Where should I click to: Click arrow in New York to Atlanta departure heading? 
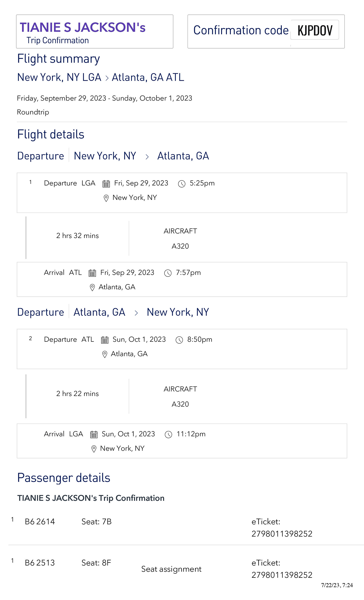147,157
